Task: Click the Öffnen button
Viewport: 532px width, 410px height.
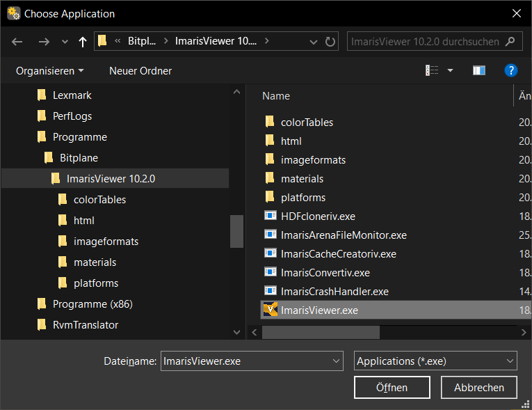Action: coord(392,387)
